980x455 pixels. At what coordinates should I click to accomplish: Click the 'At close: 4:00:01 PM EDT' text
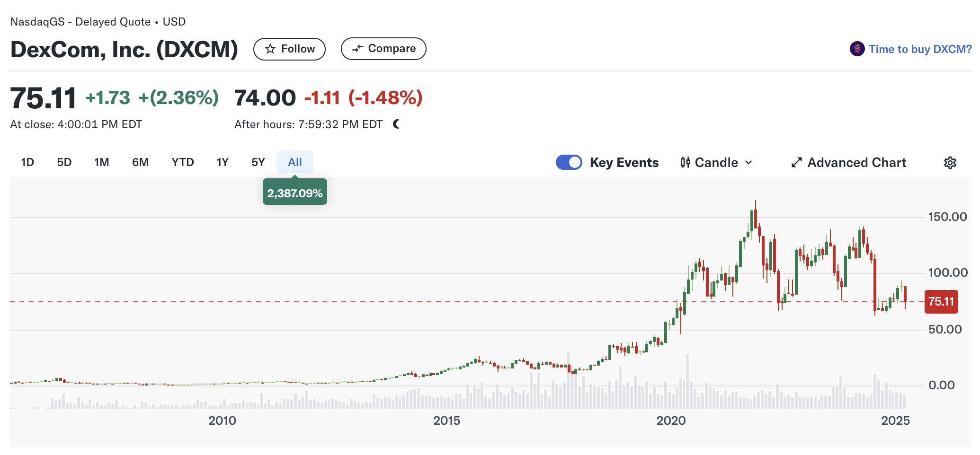[x=76, y=124]
